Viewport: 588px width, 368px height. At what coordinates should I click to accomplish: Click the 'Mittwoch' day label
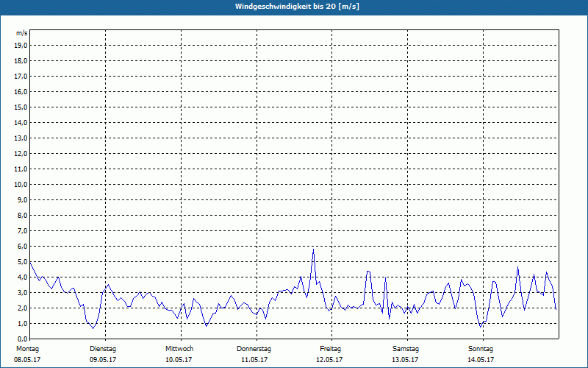pos(179,349)
